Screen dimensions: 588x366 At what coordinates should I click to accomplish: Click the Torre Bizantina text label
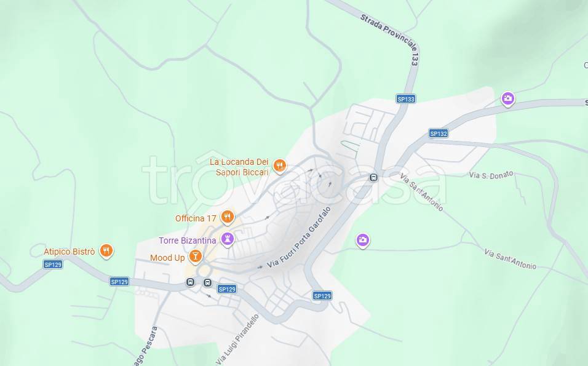coord(188,241)
